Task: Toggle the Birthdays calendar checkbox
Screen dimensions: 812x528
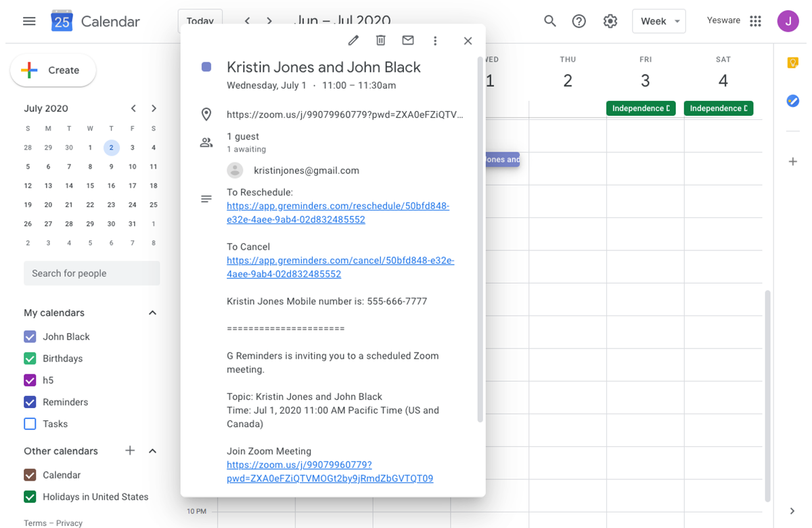Action: pyautogui.click(x=30, y=358)
